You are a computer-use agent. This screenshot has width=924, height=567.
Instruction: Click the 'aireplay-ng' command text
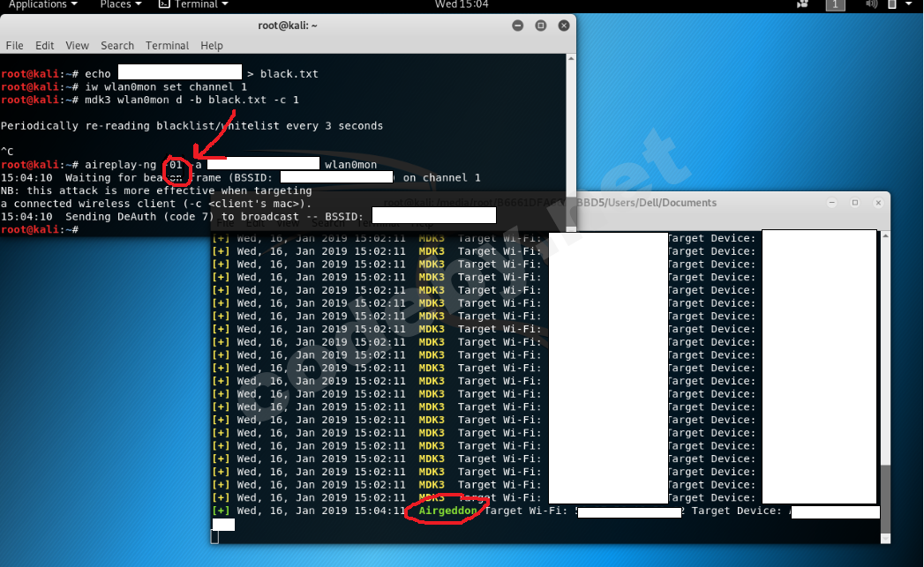tap(120, 164)
